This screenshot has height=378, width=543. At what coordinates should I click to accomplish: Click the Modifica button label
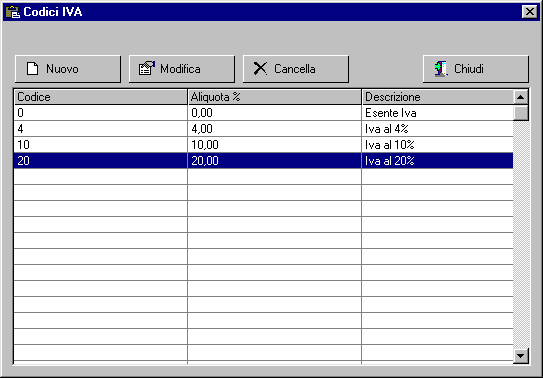tap(180, 69)
